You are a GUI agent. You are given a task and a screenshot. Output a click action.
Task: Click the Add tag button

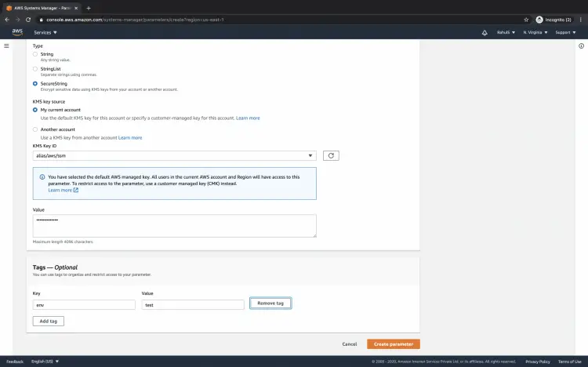49,322
